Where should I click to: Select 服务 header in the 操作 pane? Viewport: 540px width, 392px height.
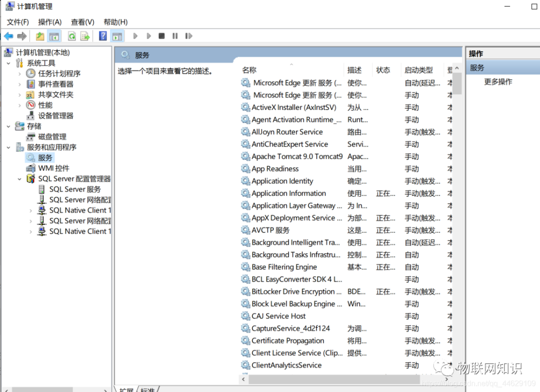pos(503,67)
